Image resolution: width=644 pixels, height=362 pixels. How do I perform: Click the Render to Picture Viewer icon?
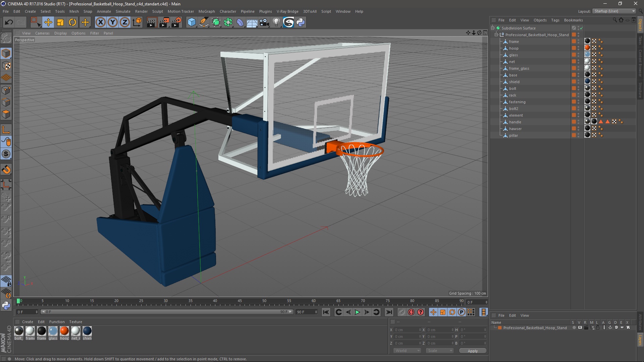(x=164, y=22)
